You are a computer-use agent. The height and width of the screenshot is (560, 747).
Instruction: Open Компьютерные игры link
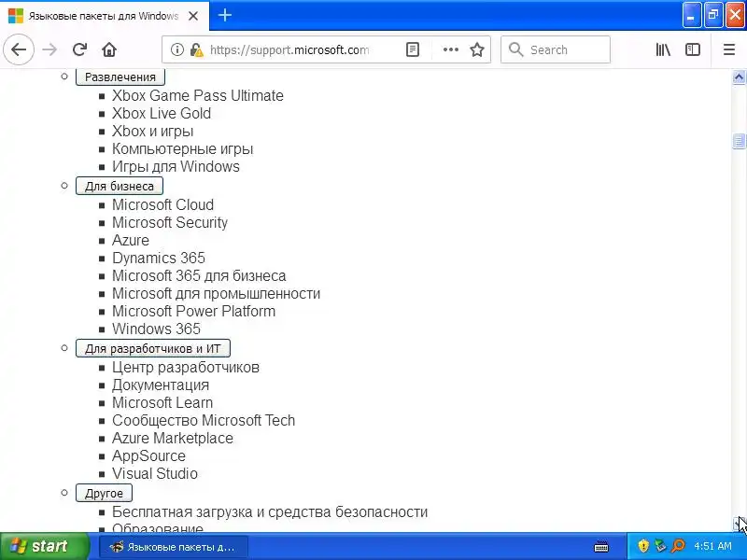point(182,149)
